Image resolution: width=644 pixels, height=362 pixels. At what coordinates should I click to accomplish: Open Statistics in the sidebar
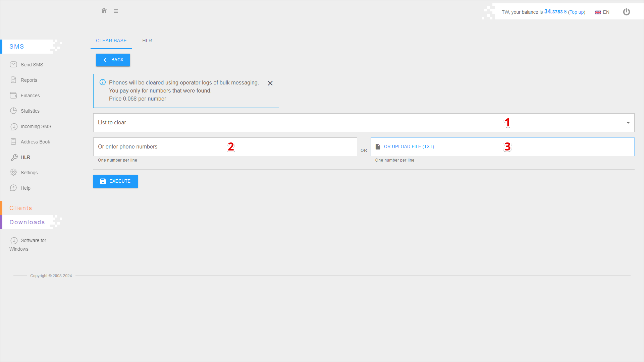[x=30, y=111]
